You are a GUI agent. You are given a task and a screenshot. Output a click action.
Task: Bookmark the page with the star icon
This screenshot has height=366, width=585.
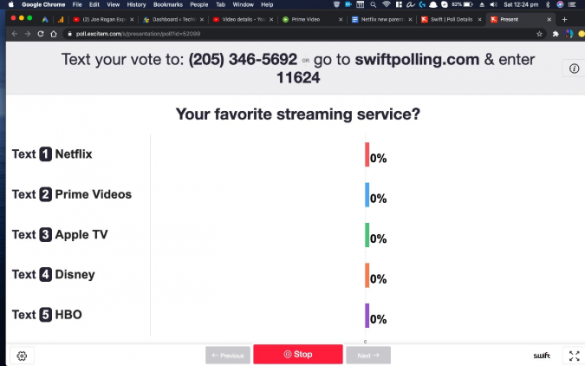tap(539, 34)
